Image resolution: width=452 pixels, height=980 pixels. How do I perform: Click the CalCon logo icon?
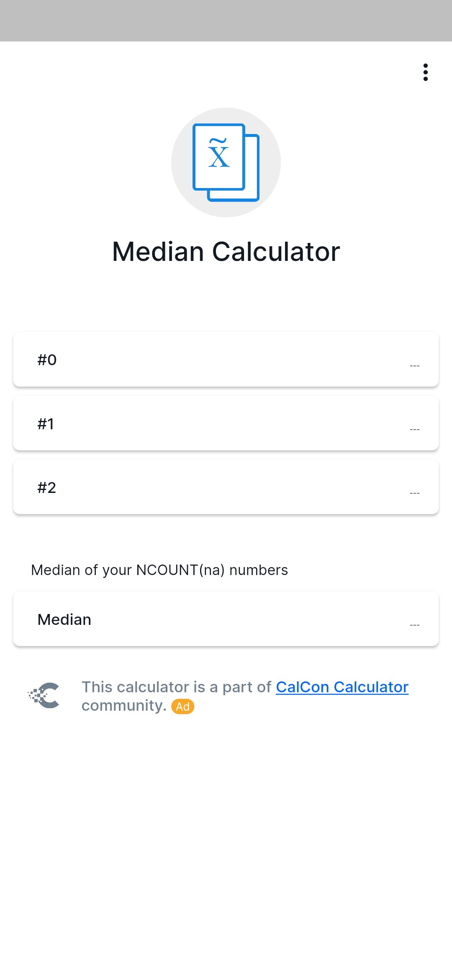tap(44, 695)
